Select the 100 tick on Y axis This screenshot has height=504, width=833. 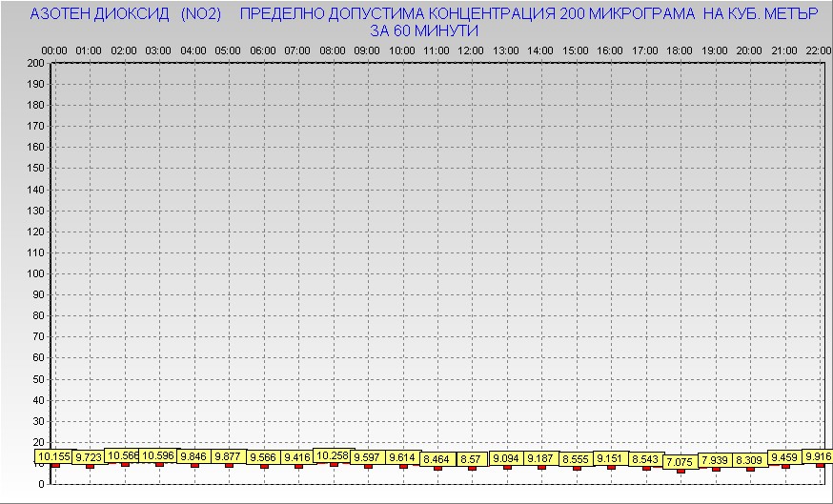[35, 273]
